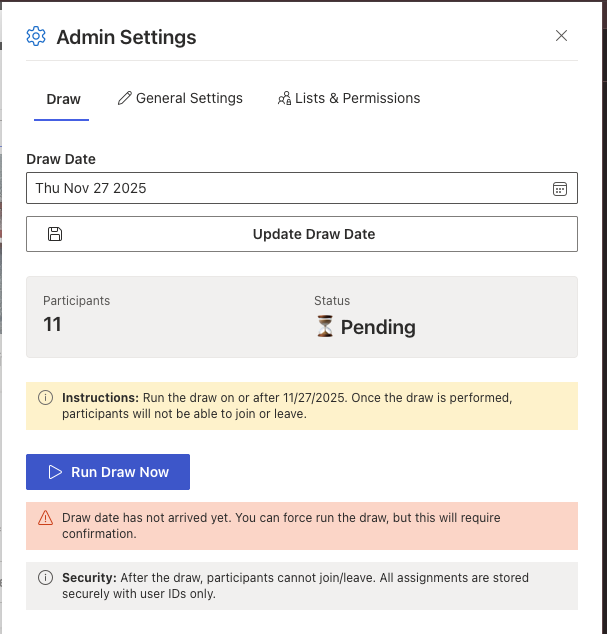Click the save disk icon
The image size is (607, 634).
(x=55, y=234)
